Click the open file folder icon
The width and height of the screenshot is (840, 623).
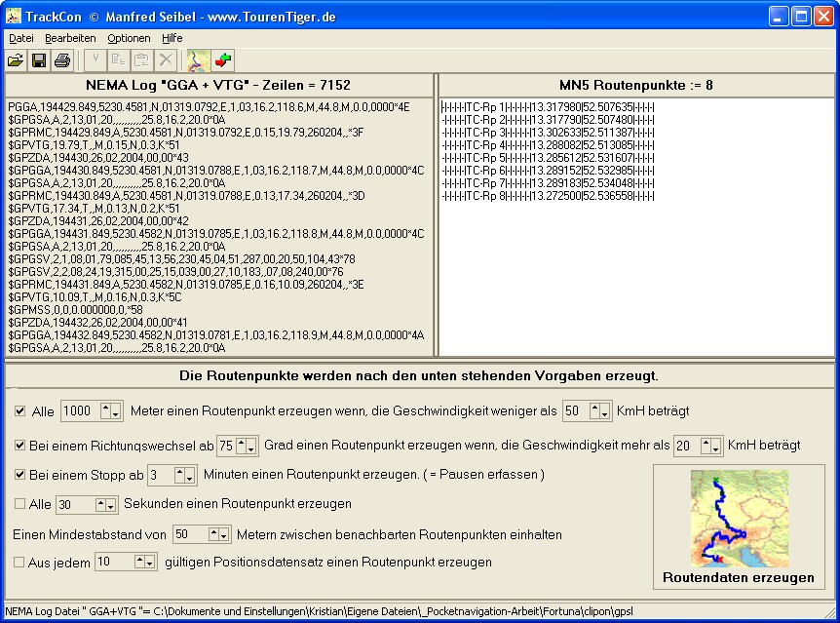(x=16, y=60)
